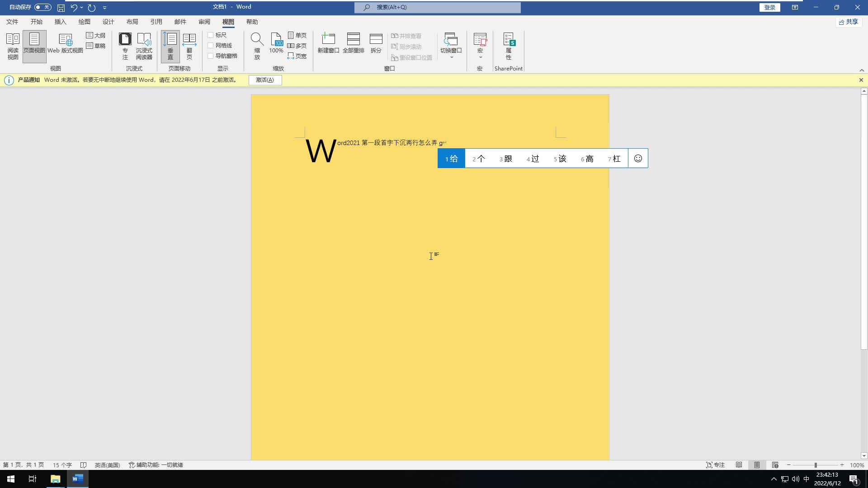The height and width of the screenshot is (488, 868).
Task: Undo the last action
Action: (x=74, y=8)
